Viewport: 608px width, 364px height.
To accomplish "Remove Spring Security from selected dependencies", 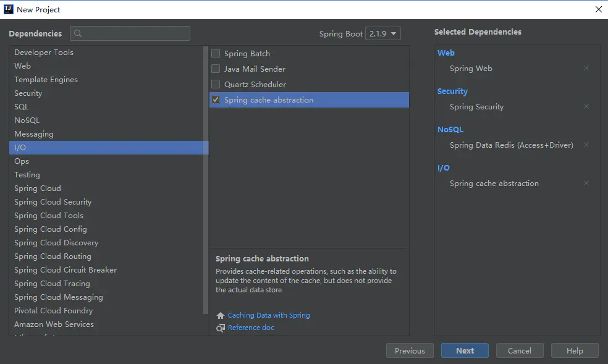I will [x=586, y=107].
